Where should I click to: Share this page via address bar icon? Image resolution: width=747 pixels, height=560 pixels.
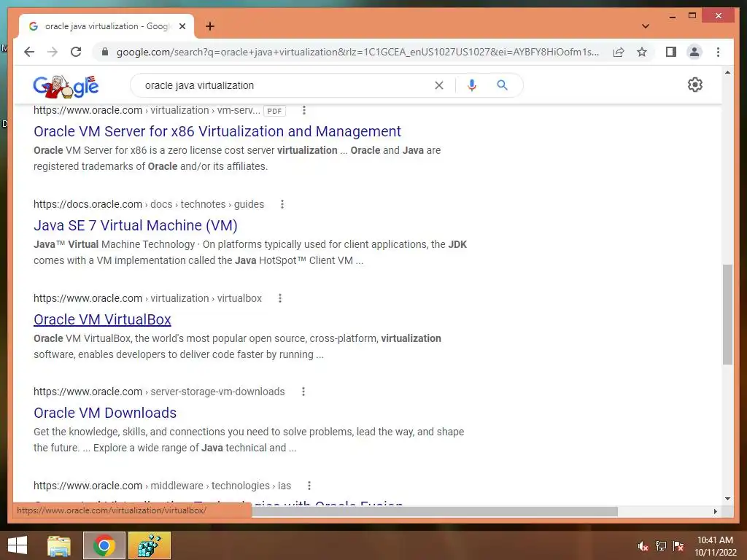[x=619, y=52]
